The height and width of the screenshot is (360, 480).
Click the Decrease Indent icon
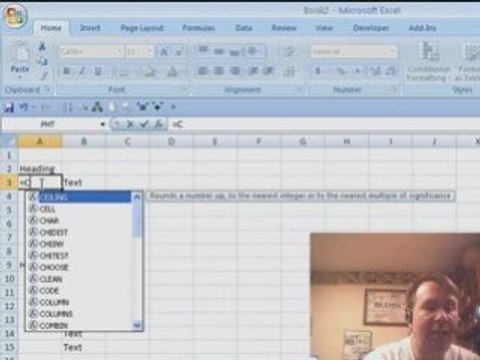pos(253,71)
